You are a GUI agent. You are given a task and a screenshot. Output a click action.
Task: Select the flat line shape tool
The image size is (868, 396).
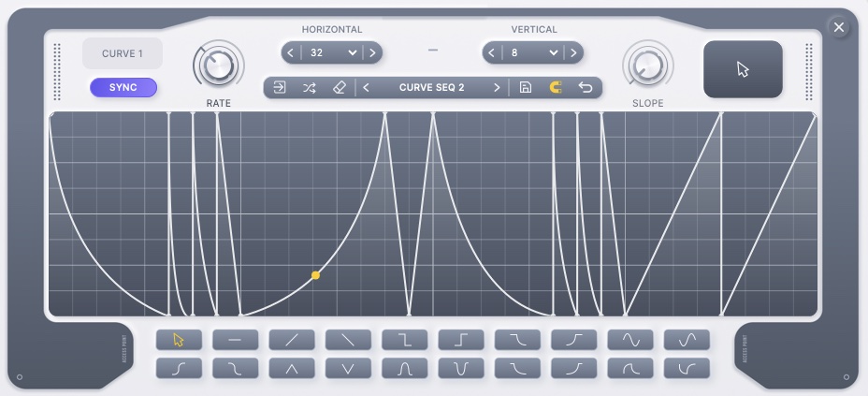point(235,340)
